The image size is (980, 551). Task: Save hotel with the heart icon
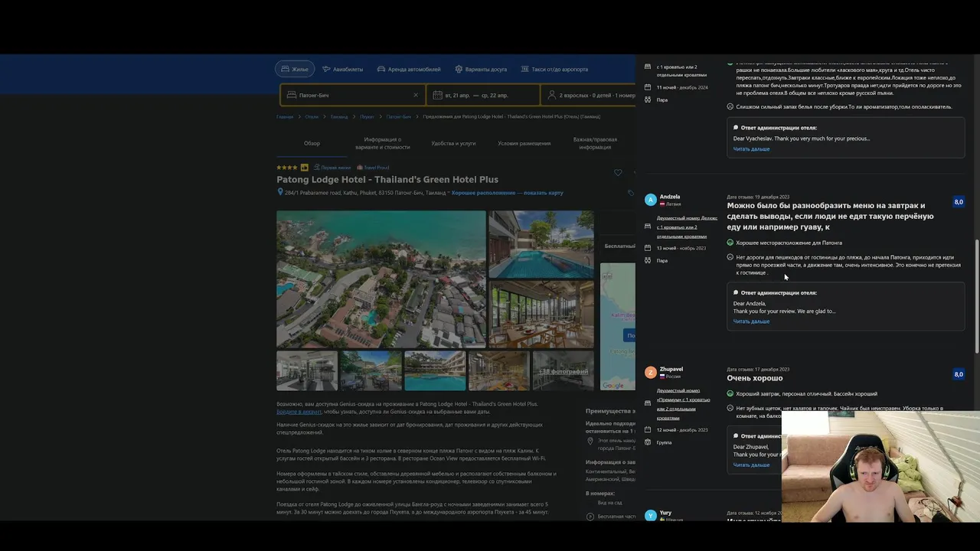click(x=618, y=172)
